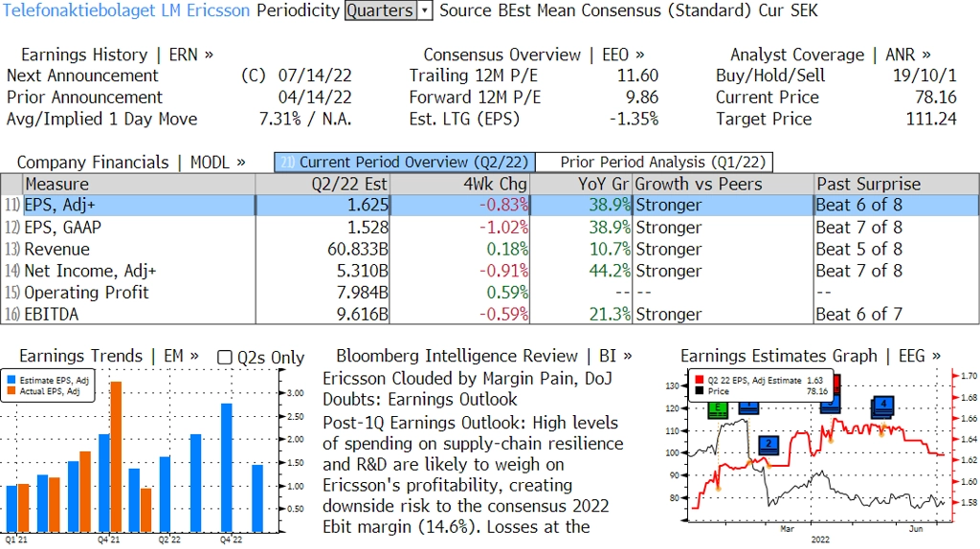
Task: Click Buy/Hold/Sell value 19/10/1
Action: [x=924, y=76]
